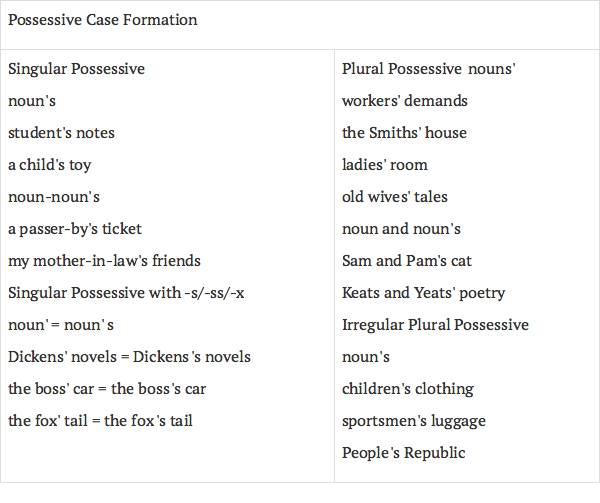
Task: Click the "noun-noun's" pattern text
Action: click(54, 197)
